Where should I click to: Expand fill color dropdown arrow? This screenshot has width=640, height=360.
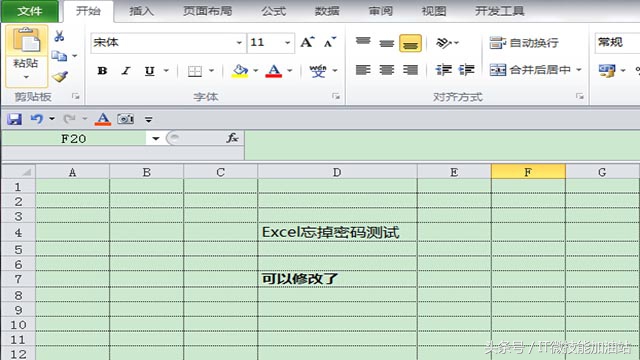point(256,71)
